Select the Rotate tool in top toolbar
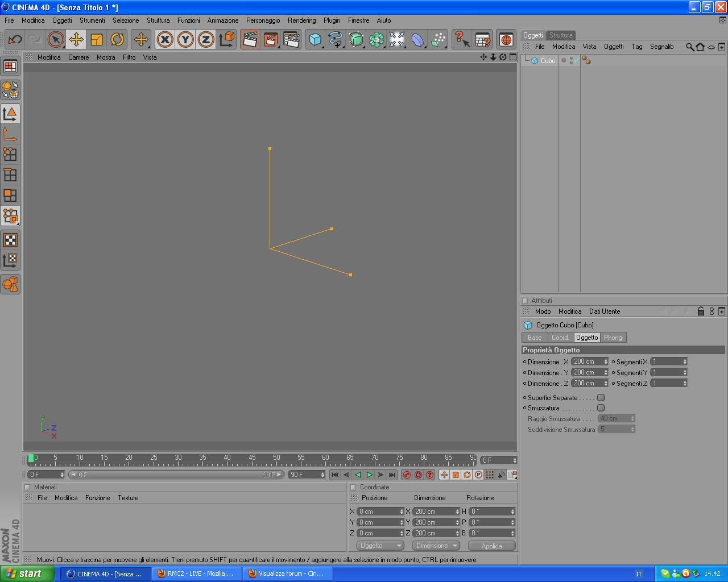 117,39
